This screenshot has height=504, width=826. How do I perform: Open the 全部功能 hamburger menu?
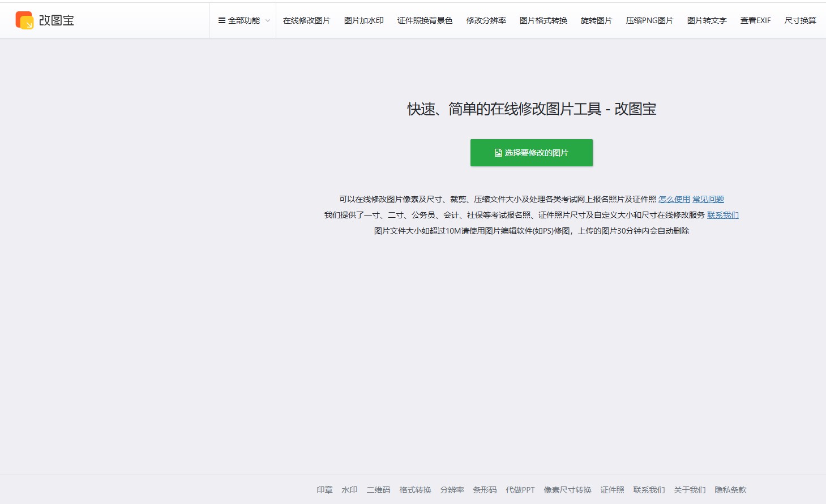[243, 20]
